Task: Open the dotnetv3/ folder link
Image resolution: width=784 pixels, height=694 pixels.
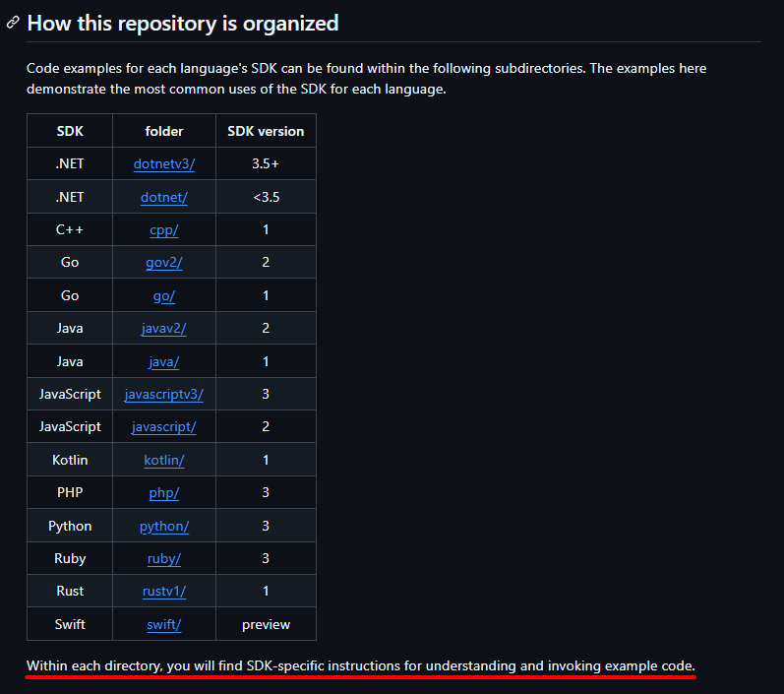Action: coord(164,163)
